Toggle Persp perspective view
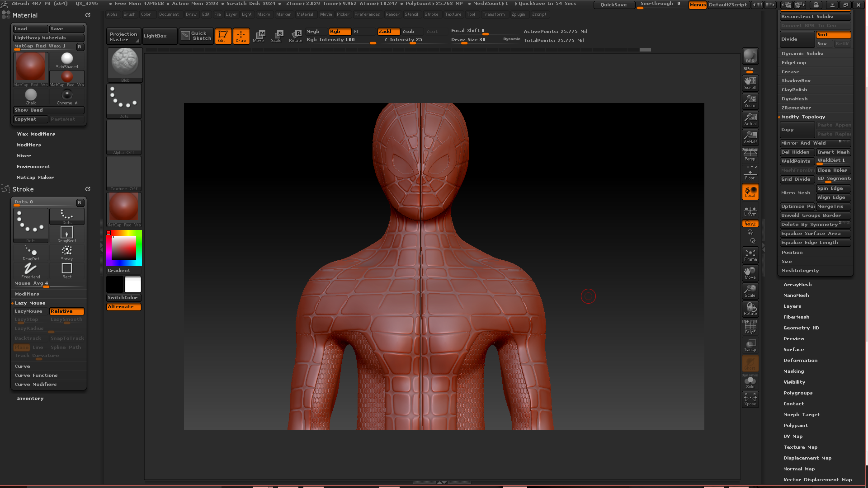Viewport: 868px width, 488px height. (750, 155)
